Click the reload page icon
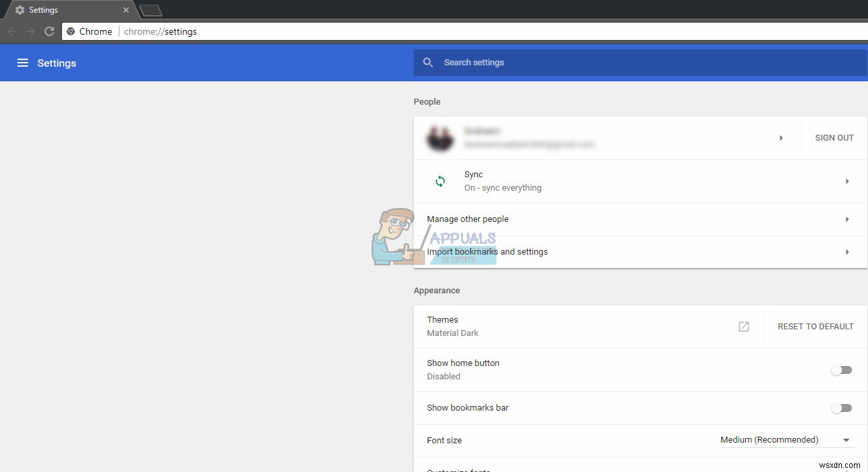Viewport: 868px width, 472px height. [x=49, y=31]
